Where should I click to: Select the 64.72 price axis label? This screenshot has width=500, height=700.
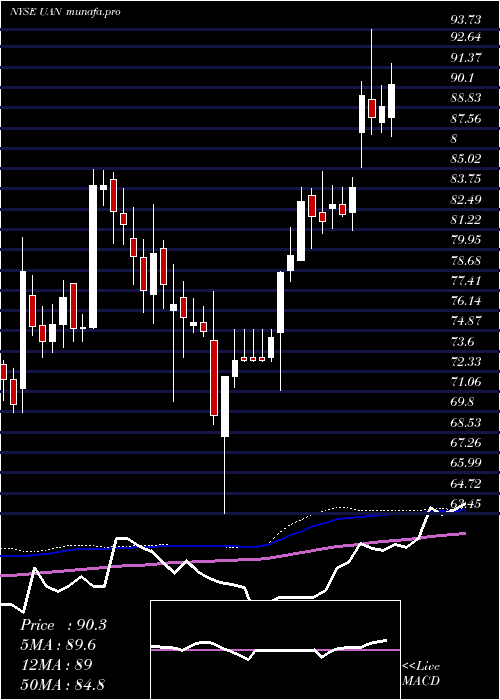[466, 483]
